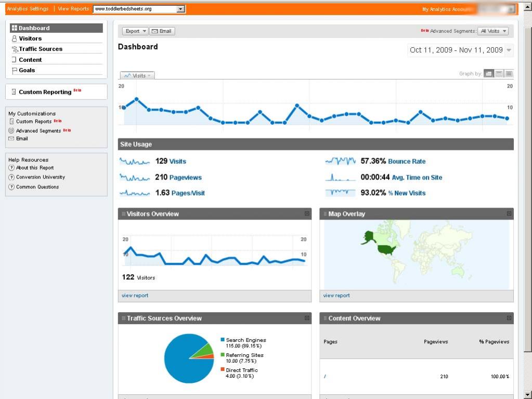Click the Content page icon
The width and height of the screenshot is (532, 399).
point(14,60)
